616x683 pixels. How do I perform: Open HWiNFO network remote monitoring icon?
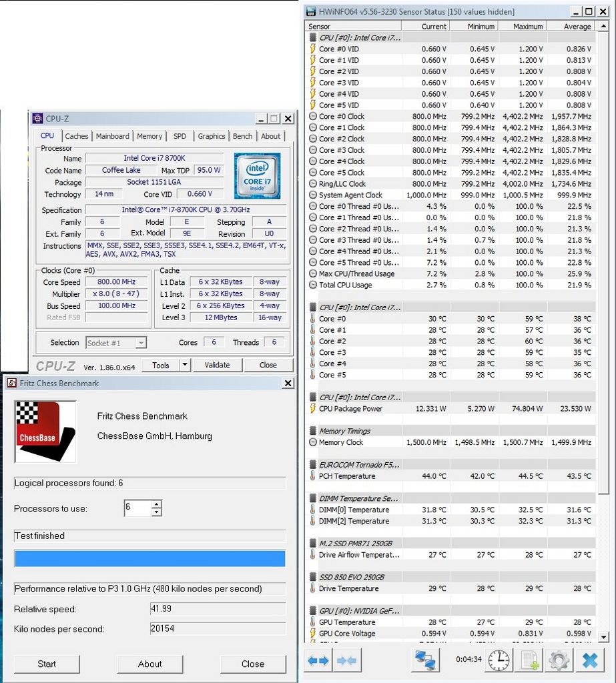(426, 660)
